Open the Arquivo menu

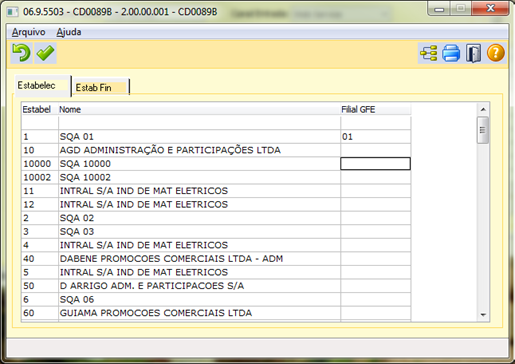tap(28, 32)
